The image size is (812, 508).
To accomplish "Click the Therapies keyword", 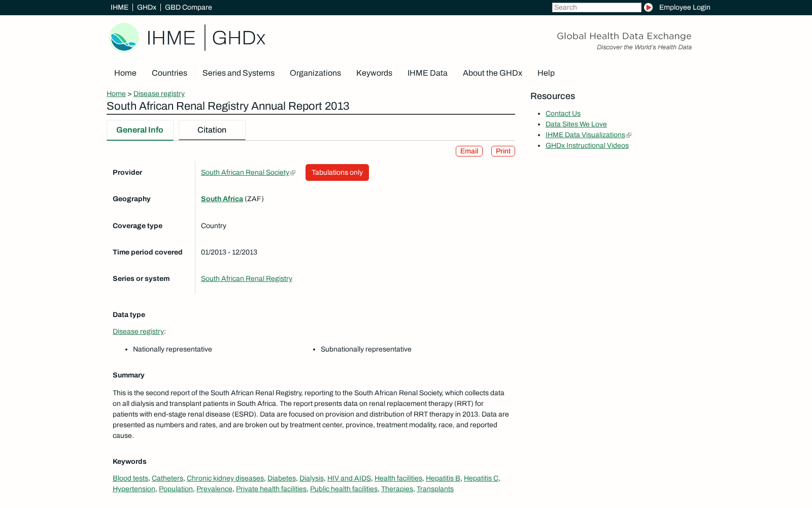I will (x=397, y=489).
